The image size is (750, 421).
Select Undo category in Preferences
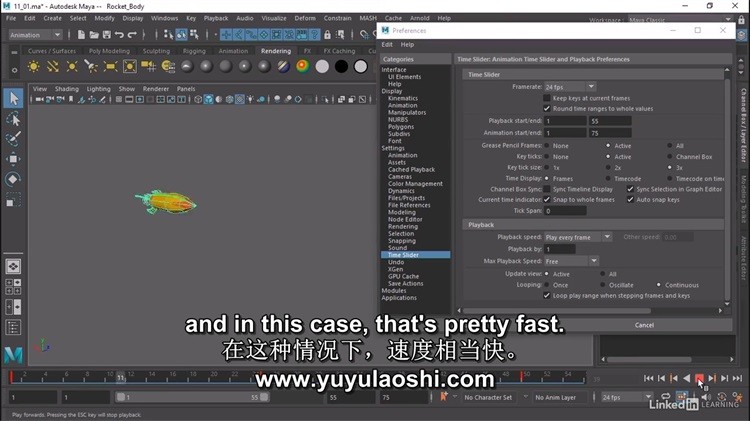[x=396, y=262]
